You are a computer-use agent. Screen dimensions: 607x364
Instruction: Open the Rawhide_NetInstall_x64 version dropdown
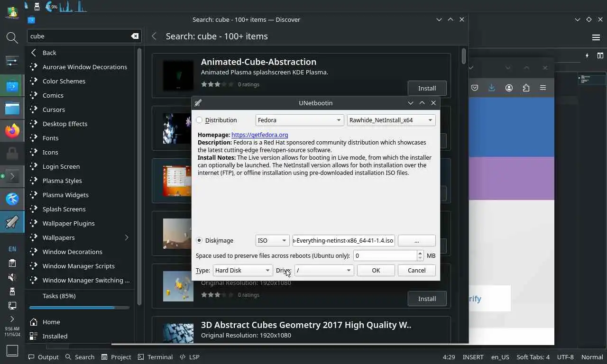point(391,120)
